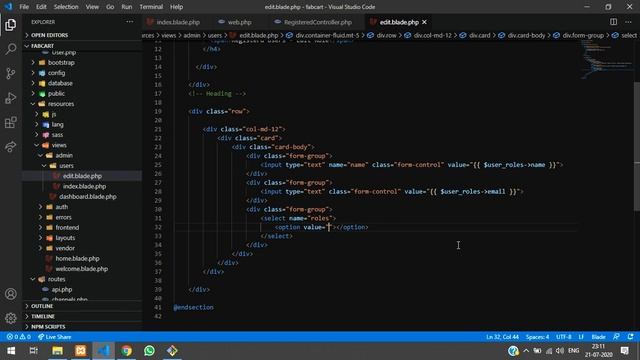Open the Search view in activity bar
The width and height of the screenshot is (640, 360).
(x=11, y=49)
